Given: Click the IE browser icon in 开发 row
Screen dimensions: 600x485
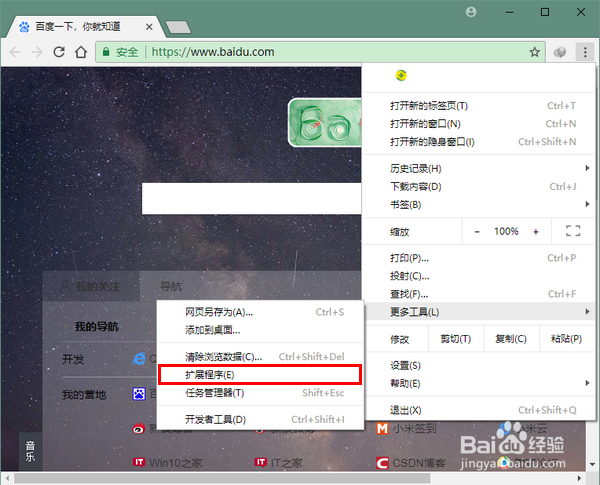Looking at the screenshot, I should pyautogui.click(x=139, y=359).
